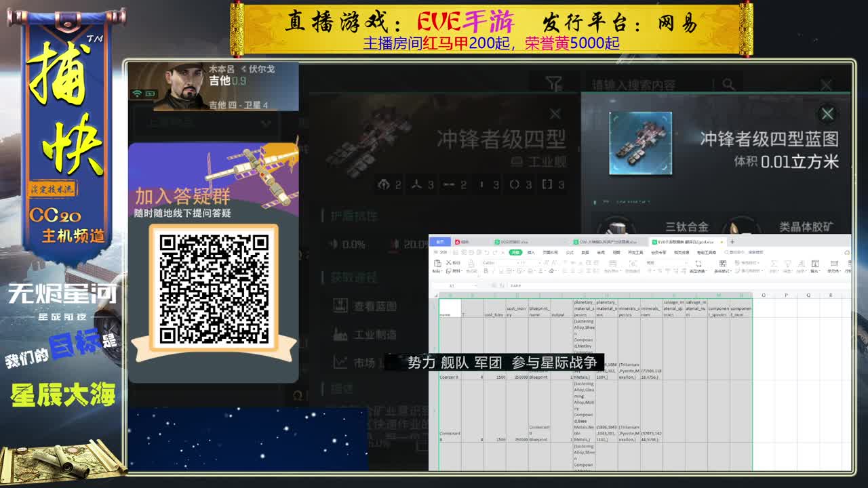Select the 工业制造 factory icon
This screenshot has height=488, width=868.
pos(340,333)
